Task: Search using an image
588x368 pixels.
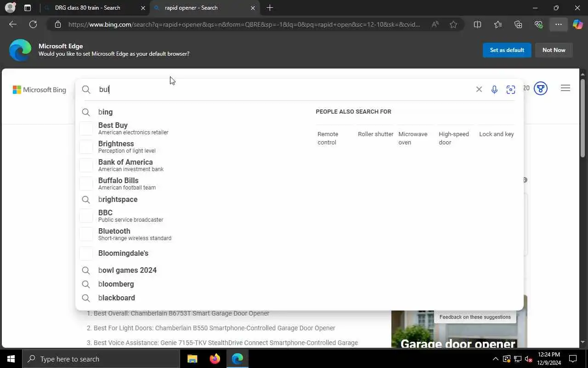Action: tap(511, 90)
